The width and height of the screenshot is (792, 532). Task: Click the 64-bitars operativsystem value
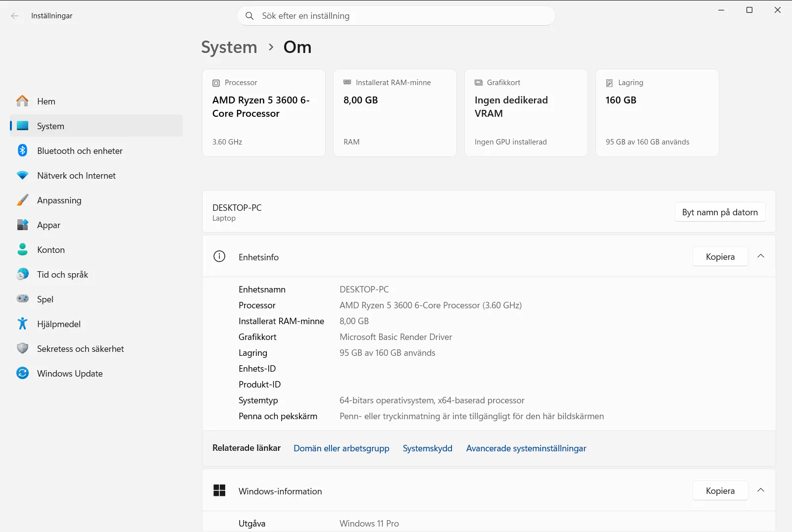pyautogui.click(x=432, y=400)
